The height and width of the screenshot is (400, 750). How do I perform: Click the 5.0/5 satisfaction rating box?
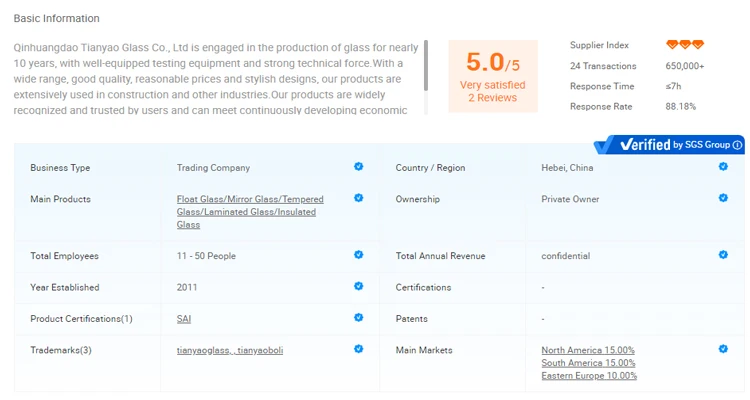pos(492,75)
